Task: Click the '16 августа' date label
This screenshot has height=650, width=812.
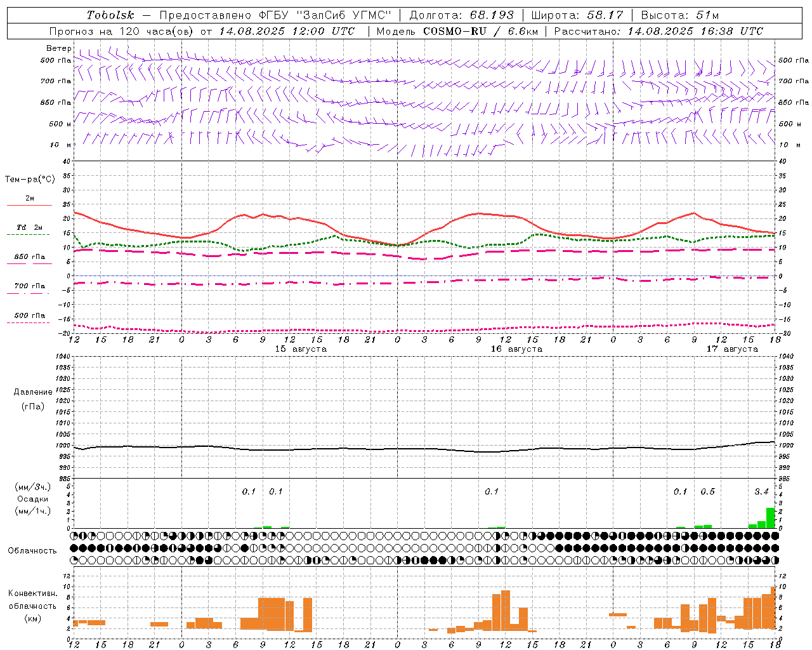Action: click(x=516, y=349)
